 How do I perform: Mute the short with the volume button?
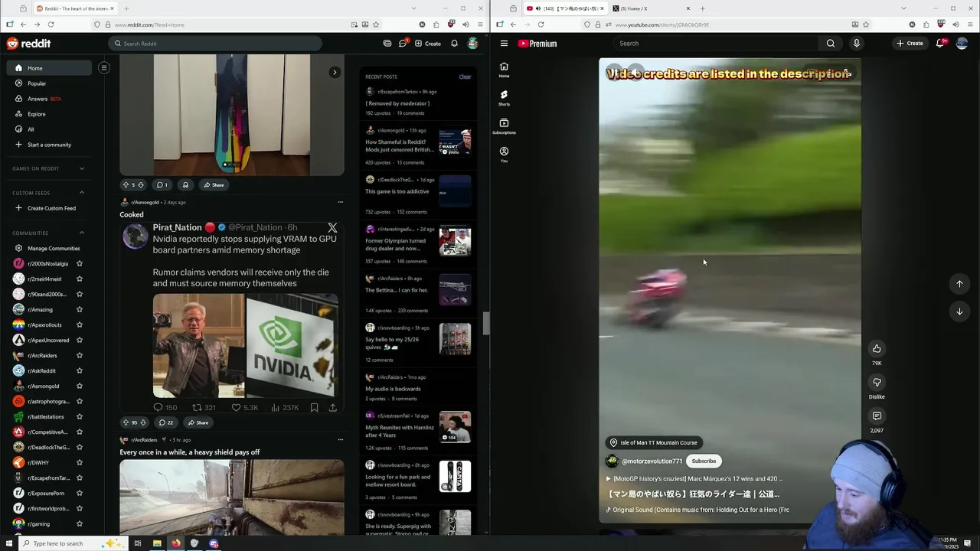click(637, 73)
